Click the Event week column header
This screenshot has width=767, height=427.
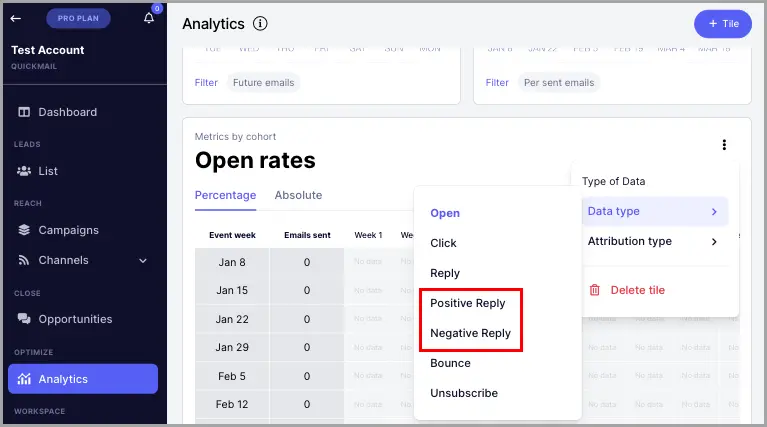pyautogui.click(x=232, y=235)
